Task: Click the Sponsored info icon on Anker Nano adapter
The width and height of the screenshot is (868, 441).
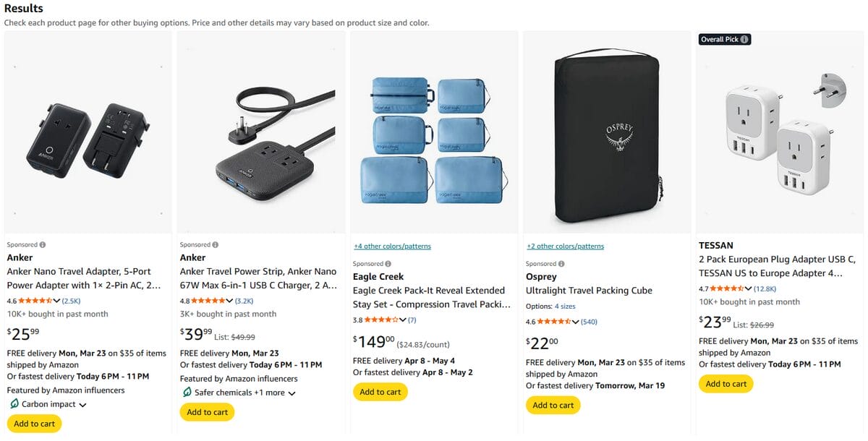Action: coord(43,244)
